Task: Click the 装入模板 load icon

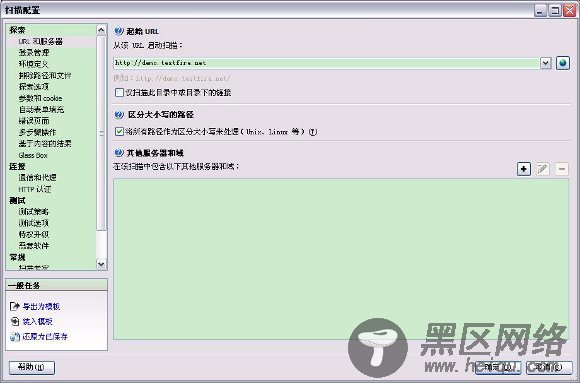Action: [x=14, y=321]
